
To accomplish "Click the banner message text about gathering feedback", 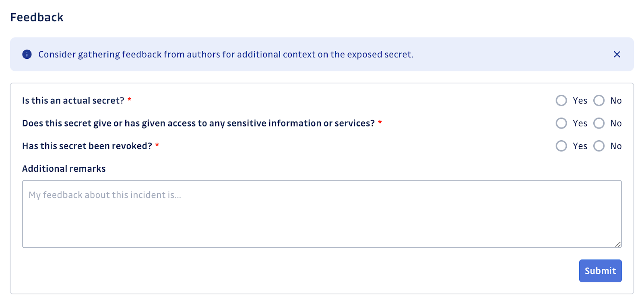I will [225, 54].
